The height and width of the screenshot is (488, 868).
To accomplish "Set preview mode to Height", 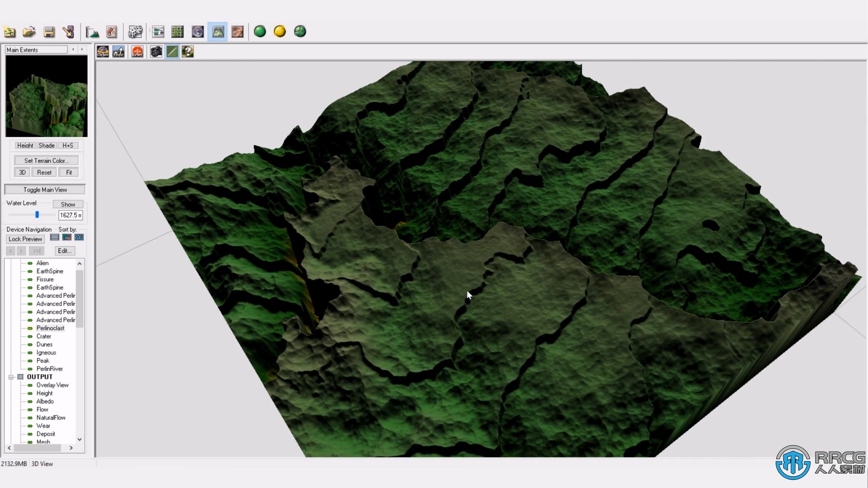I will [25, 145].
